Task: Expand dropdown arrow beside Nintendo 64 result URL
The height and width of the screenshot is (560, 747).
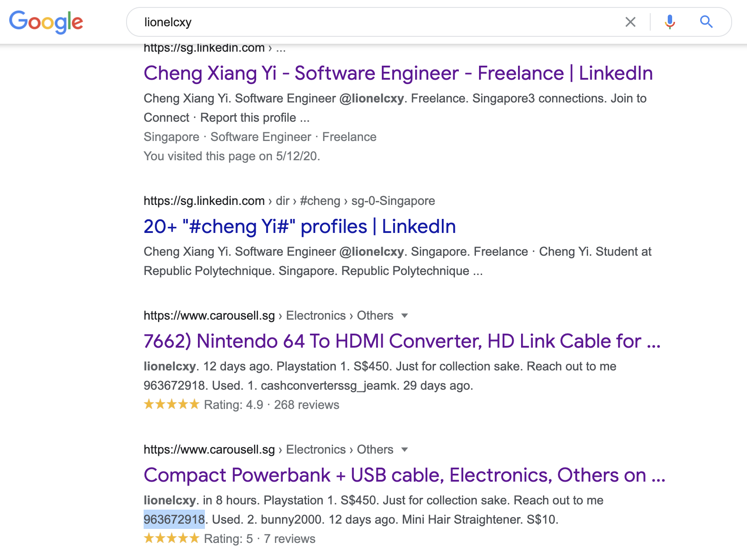Action: [405, 316]
